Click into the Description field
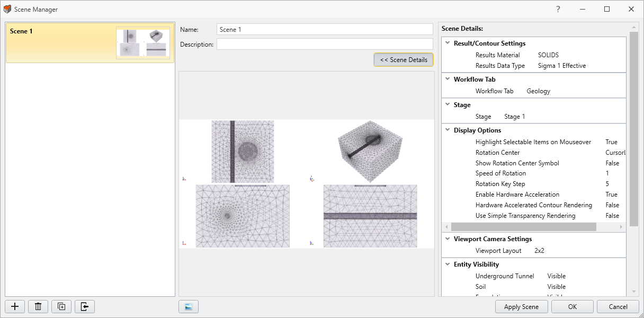644x318 pixels. pyautogui.click(x=325, y=45)
